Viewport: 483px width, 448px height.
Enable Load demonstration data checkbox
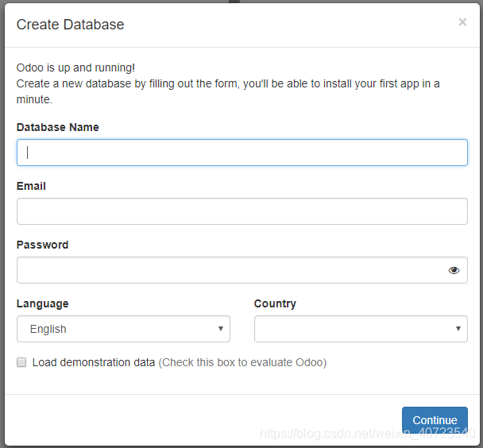pyautogui.click(x=21, y=362)
